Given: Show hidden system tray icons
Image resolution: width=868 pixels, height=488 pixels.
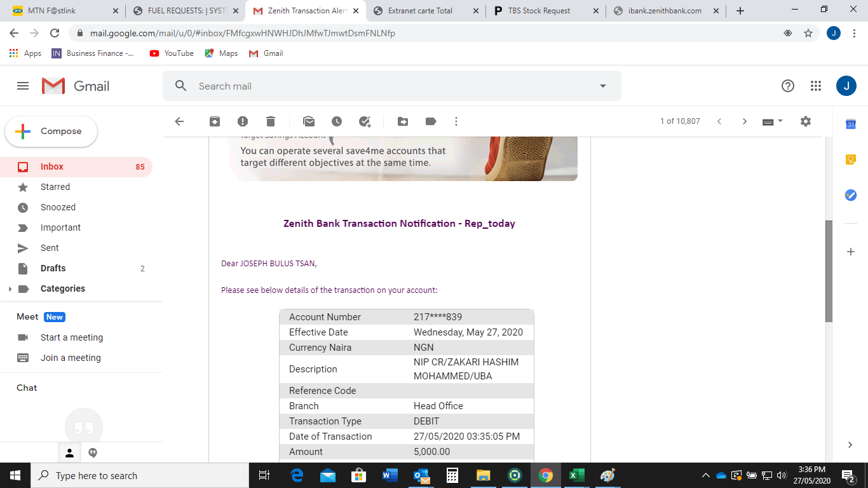Looking at the screenshot, I should (705, 475).
